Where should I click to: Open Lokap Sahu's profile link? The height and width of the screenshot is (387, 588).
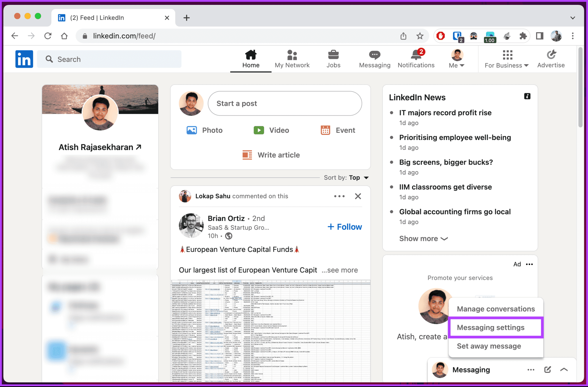[x=213, y=196]
